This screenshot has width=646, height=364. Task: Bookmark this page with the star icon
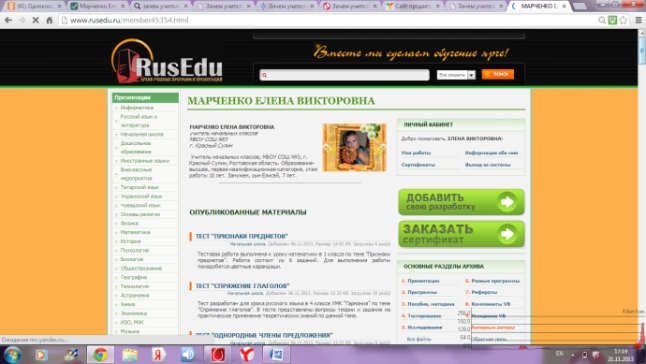pos(623,20)
